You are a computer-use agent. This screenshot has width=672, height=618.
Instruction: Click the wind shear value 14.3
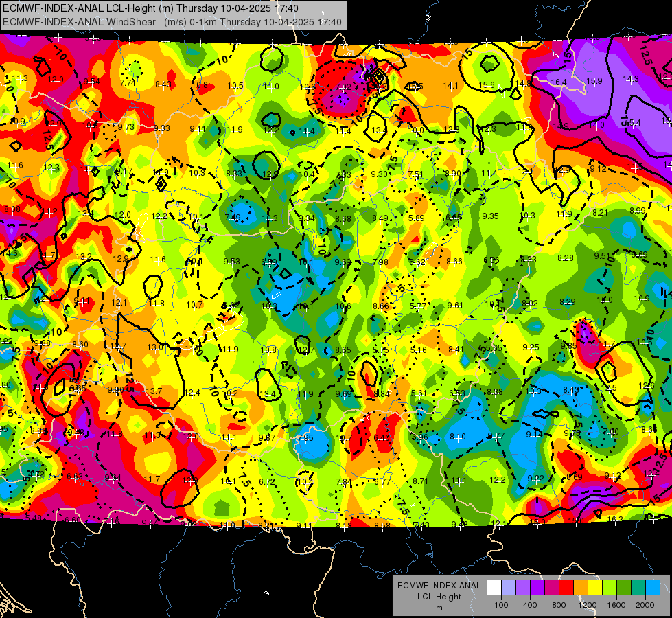point(630,79)
